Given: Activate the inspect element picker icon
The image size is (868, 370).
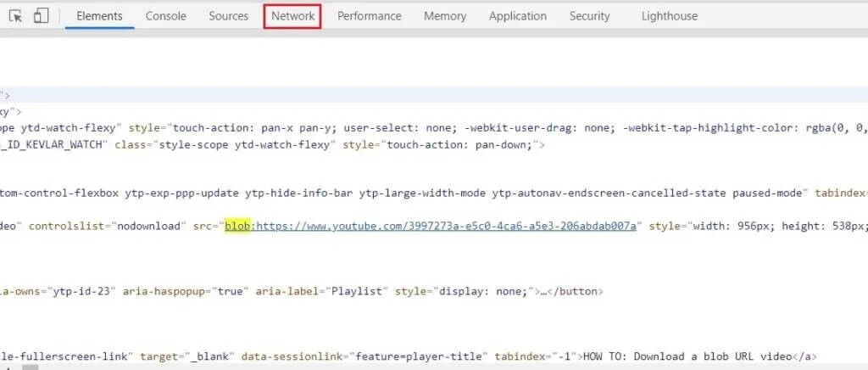Looking at the screenshot, I should click(16, 16).
